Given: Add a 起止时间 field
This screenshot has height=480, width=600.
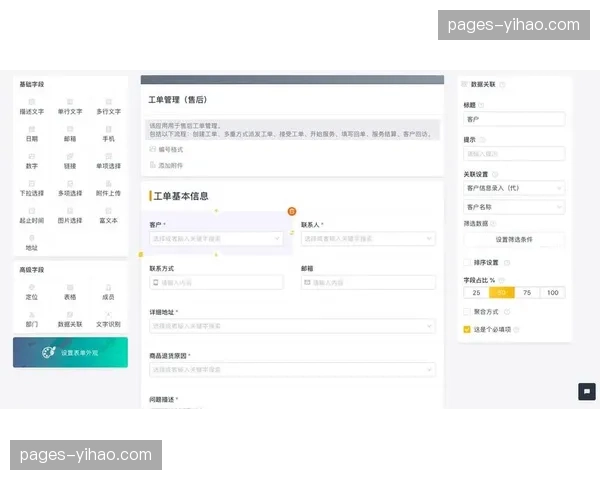Looking at the screenshot, I should [x=32, y=216].
